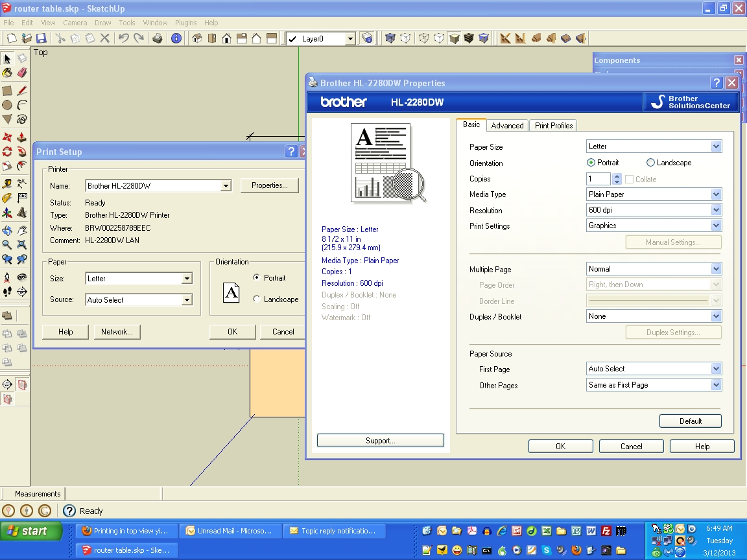747x560 pixels.
Task: Activate the Orbit tool
Action: click(x=7, y=231)
